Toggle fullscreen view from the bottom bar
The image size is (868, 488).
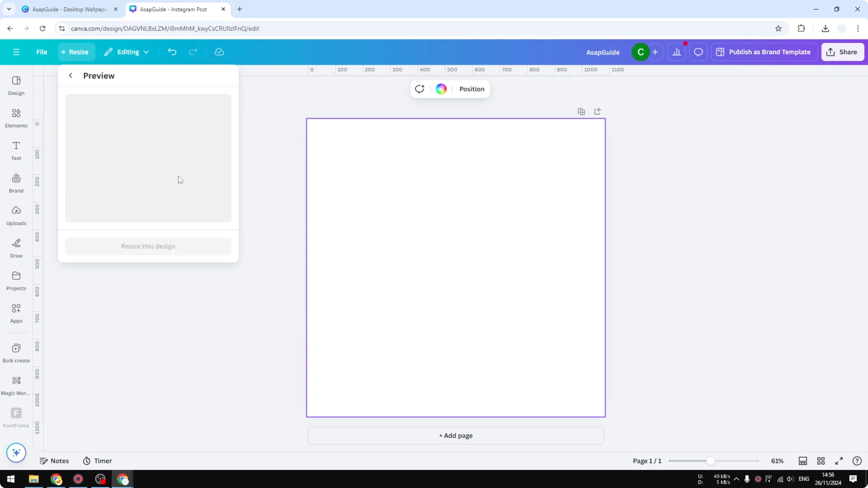[839, 461]
